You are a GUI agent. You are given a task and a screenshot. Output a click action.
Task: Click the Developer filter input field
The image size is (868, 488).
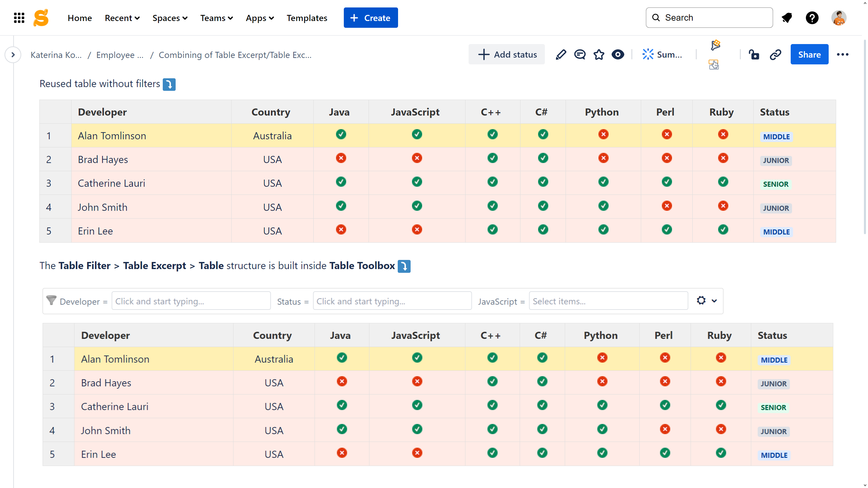(191, 301)
